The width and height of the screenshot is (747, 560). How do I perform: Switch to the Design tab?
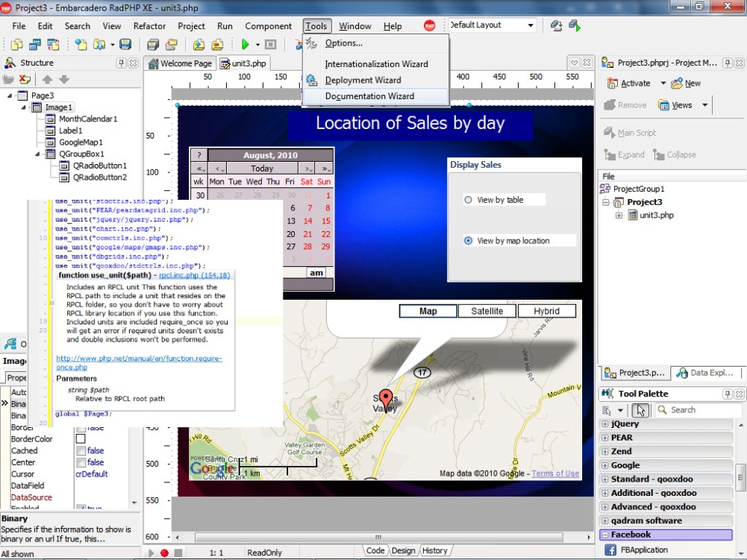click(403, 550)
